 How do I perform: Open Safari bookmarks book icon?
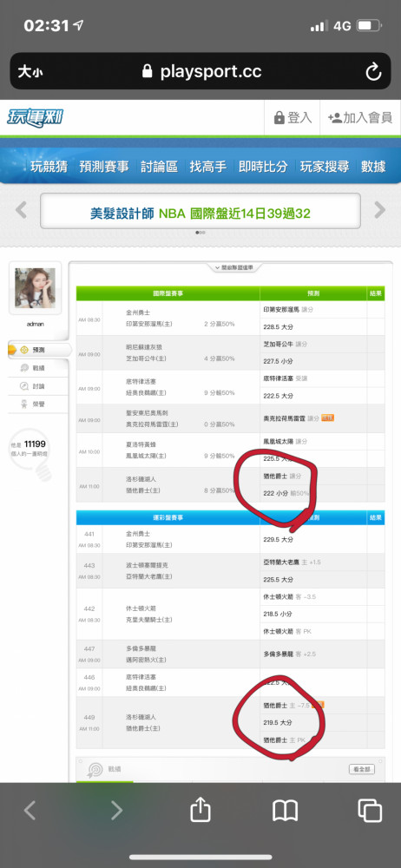tap(286, 811)
